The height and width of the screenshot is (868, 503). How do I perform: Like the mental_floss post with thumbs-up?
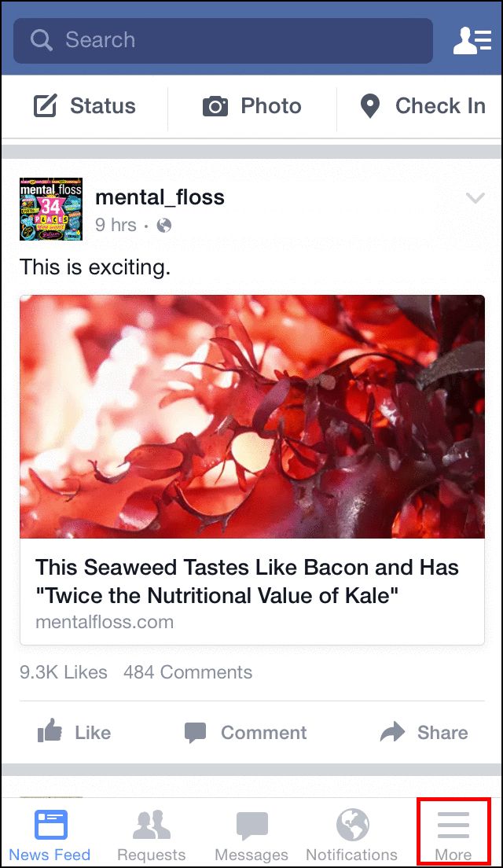pos(50,733)
